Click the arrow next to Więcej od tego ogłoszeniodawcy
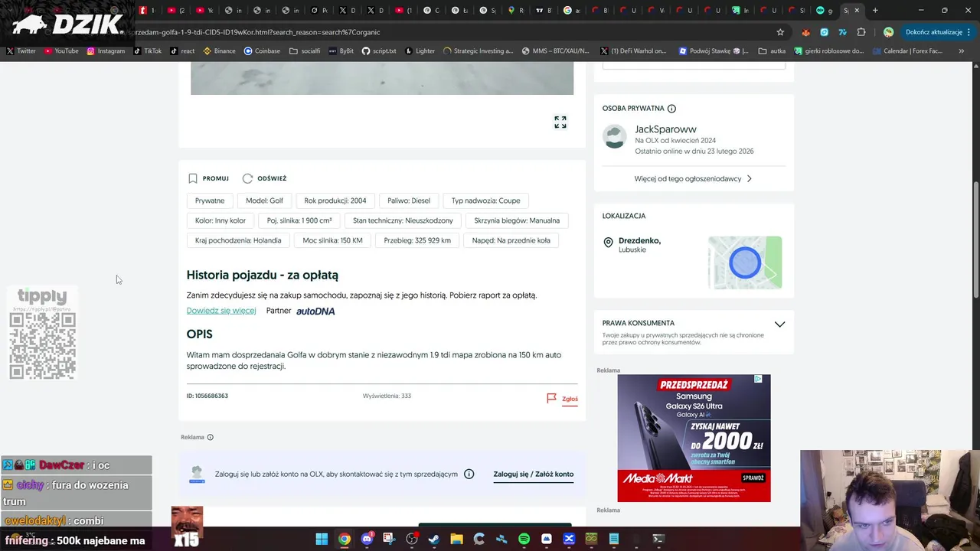Image resolution: width=980 pixels, height=551 pixels. click(x=749, y=178)
